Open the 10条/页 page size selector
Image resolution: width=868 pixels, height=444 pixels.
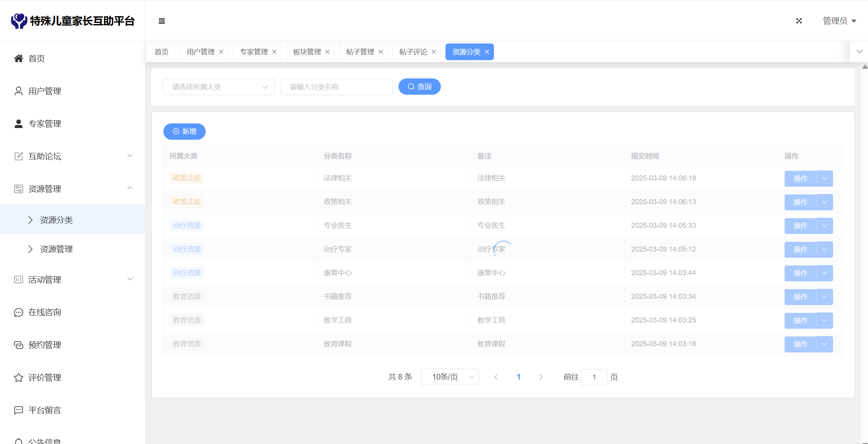[x=449, y=377]
